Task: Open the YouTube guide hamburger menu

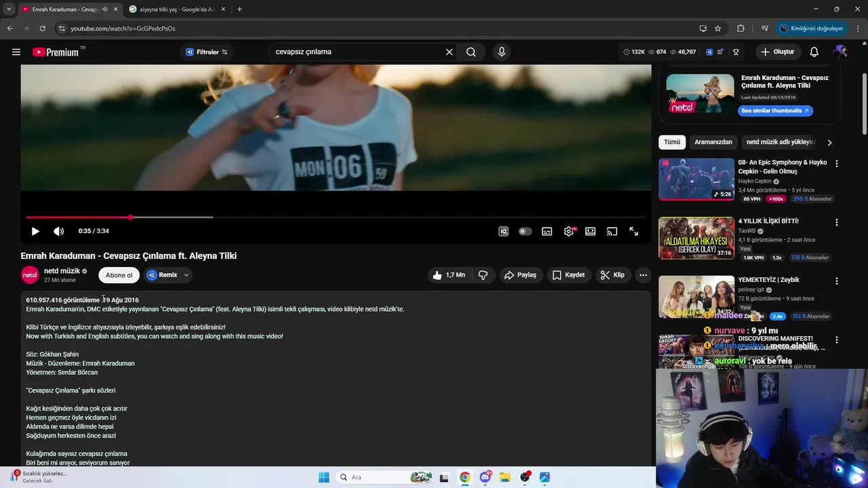Action: [16, 52]
